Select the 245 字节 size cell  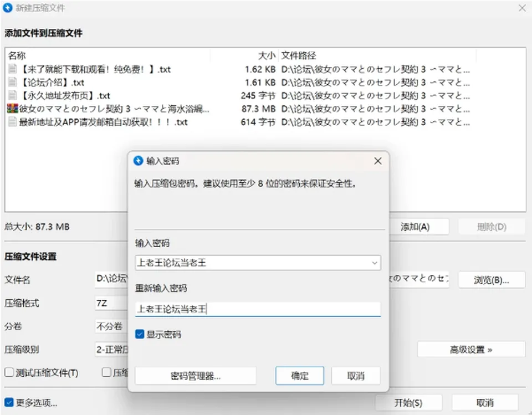coord(258,96)
